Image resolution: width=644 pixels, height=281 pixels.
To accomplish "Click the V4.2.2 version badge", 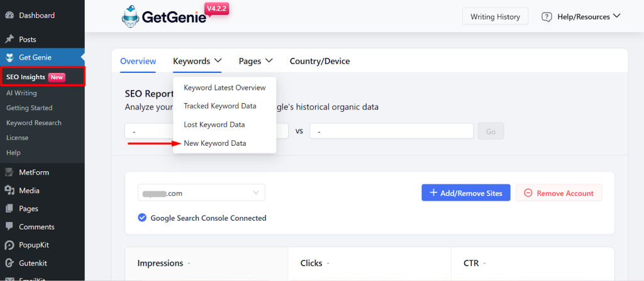I will click(216, 9).
